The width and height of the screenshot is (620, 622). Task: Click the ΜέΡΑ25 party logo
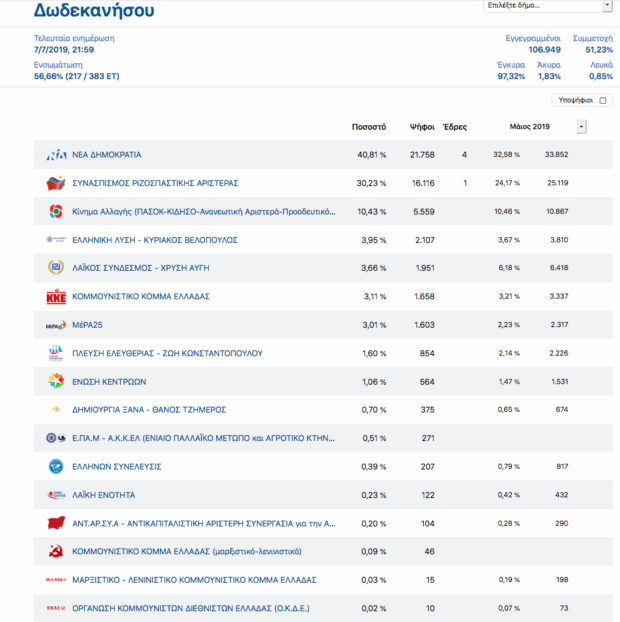click(x=56, y=325)
